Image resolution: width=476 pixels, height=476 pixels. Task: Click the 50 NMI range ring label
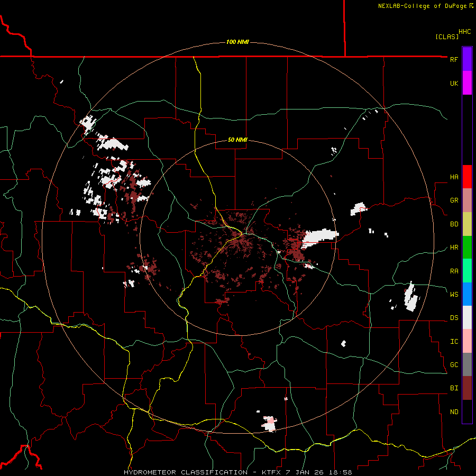(x=237, y=140)
